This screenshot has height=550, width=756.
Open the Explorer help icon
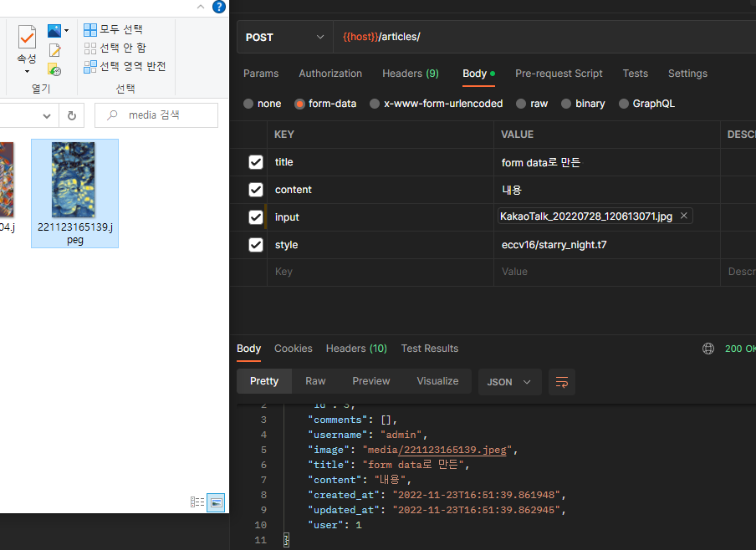(219, 7)
